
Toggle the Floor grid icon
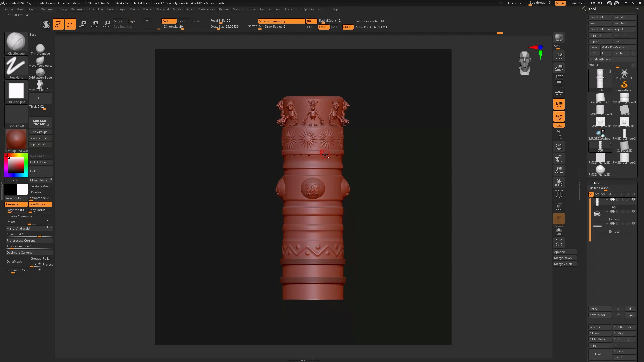[559, 92]
